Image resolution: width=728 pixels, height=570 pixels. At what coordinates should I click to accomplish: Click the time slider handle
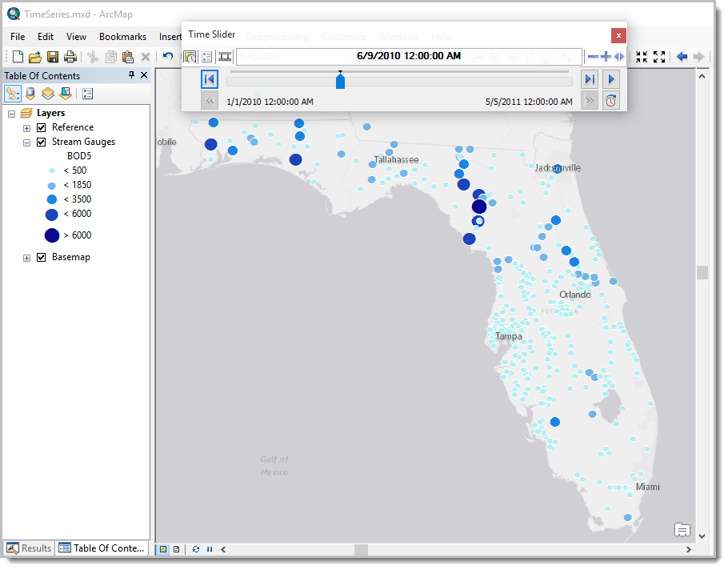(340, 81)
